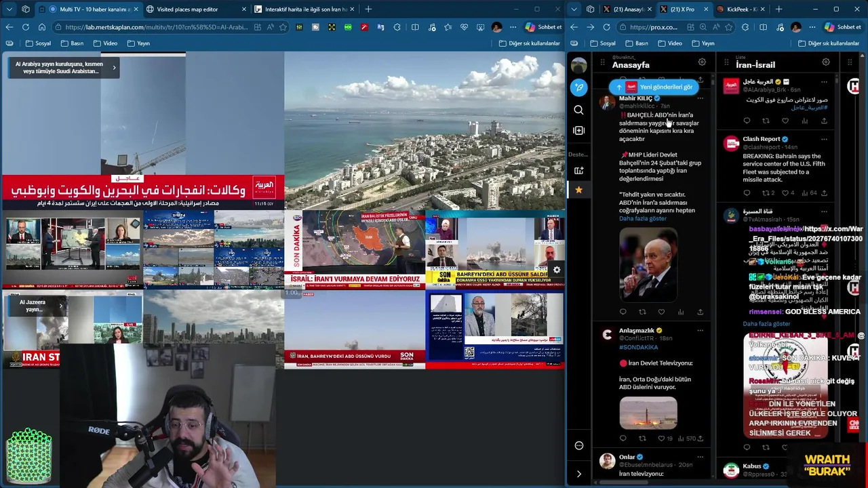This screenshot has width=868, height=488.
Task: Open more options on Mahir KILIÇ post
Action: (x=700, y=98)
